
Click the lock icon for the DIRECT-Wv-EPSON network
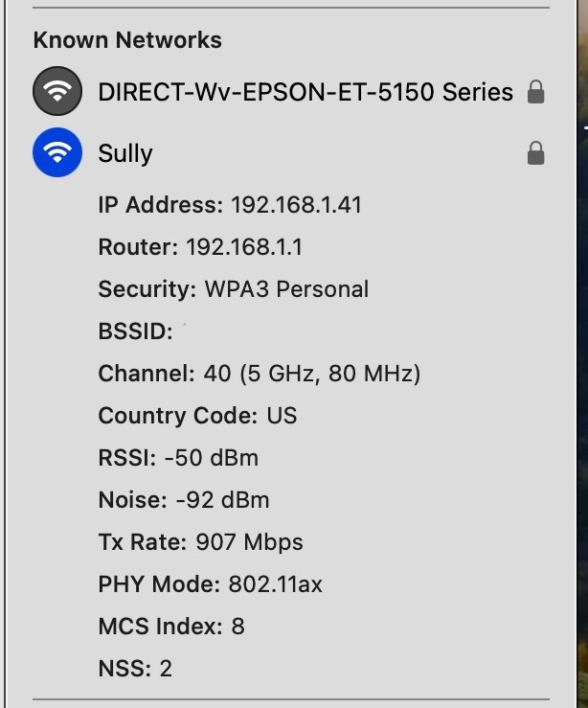(x=536, y=92)
